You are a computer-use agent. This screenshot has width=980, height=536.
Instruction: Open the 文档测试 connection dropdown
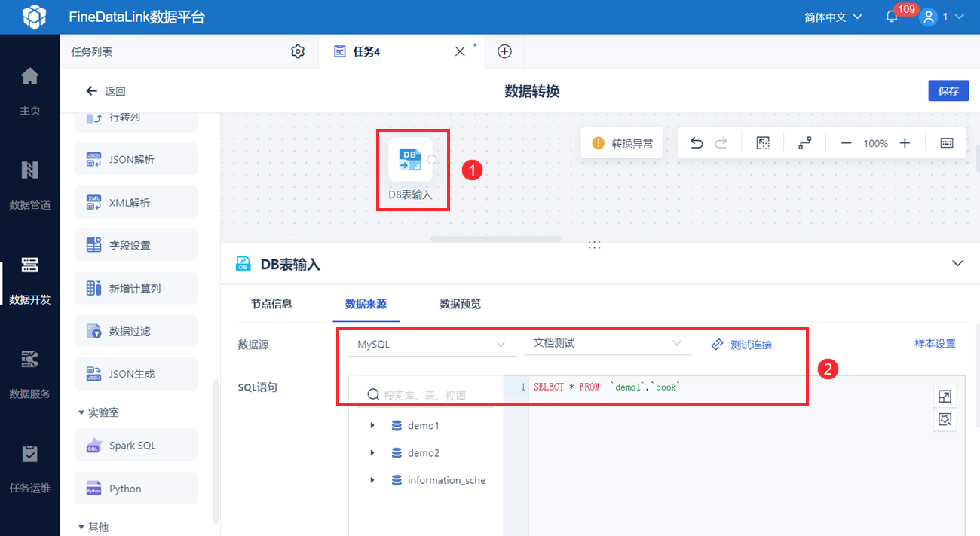click(x=607, y=344)
